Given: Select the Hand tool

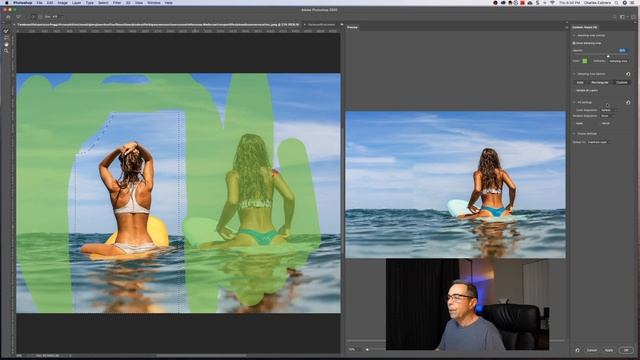Looking at the screenshot, I should (x=6, y=44).
